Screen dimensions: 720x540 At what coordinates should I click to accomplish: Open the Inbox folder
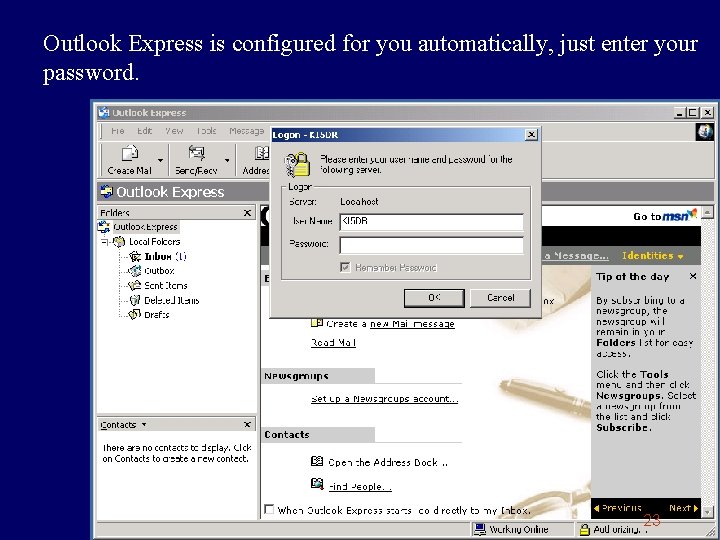165,256
